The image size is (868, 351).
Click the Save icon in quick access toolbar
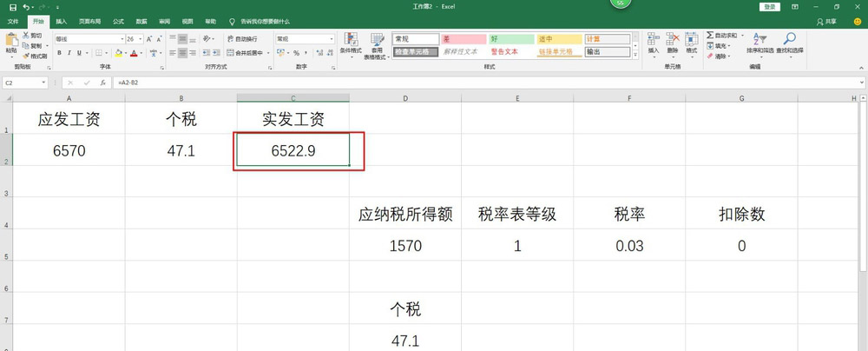[x=12, y=7]
